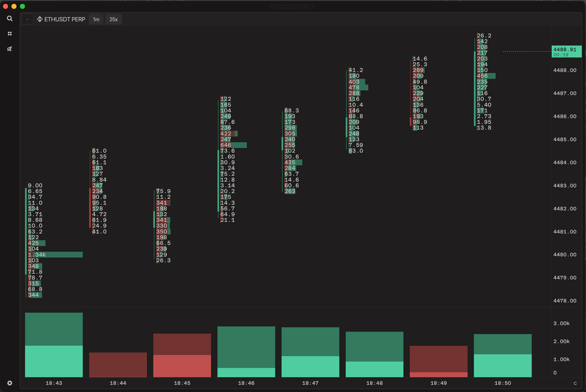Click the 425 cluster in 18:43 candle
Viewport: 586px width, 392px height.
tap(36, 243)
